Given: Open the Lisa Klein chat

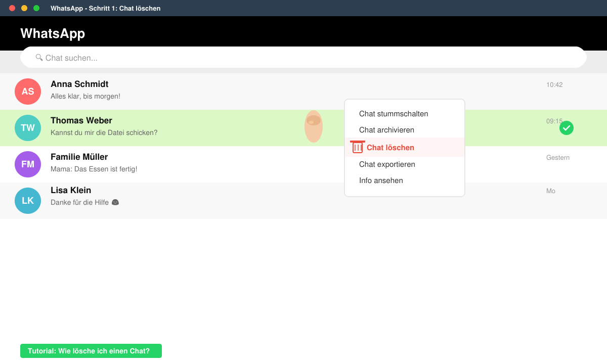Looking at the screenshot, I should click(303, 201).
